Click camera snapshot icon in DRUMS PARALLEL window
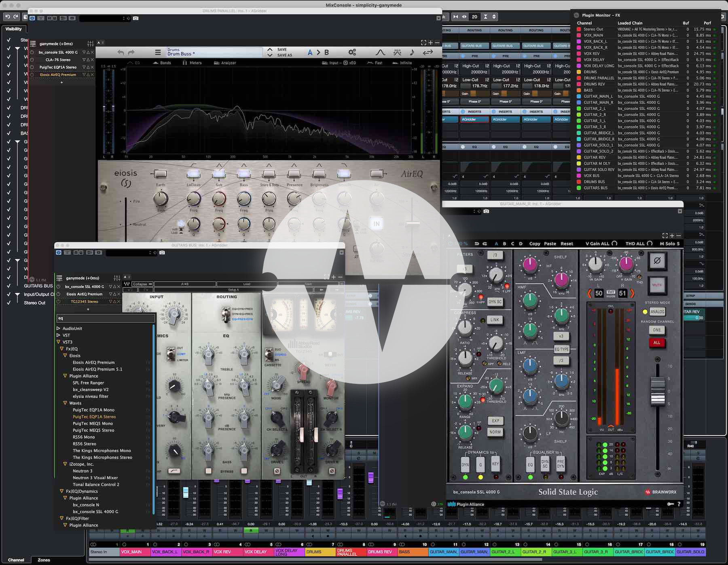This screenshot has width=728, height=565. pos(136,18)
